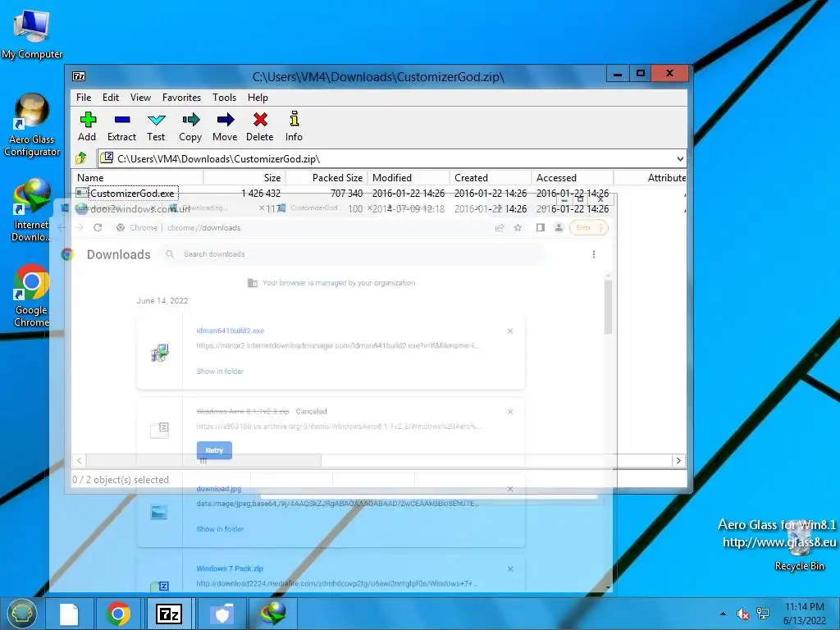Click Show in folder under idman641build2.exe
The height and width of the screenshot is (630, 840).
(x=220, y=372)
